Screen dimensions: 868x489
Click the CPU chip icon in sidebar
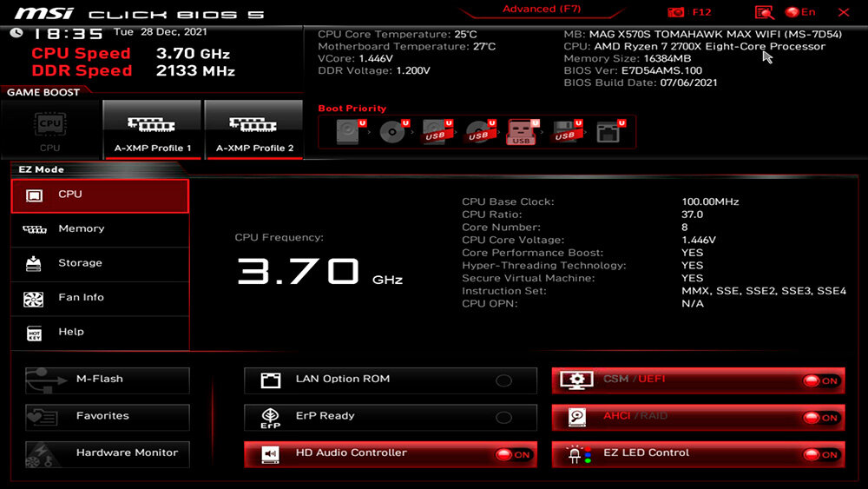tap(34, 195)
